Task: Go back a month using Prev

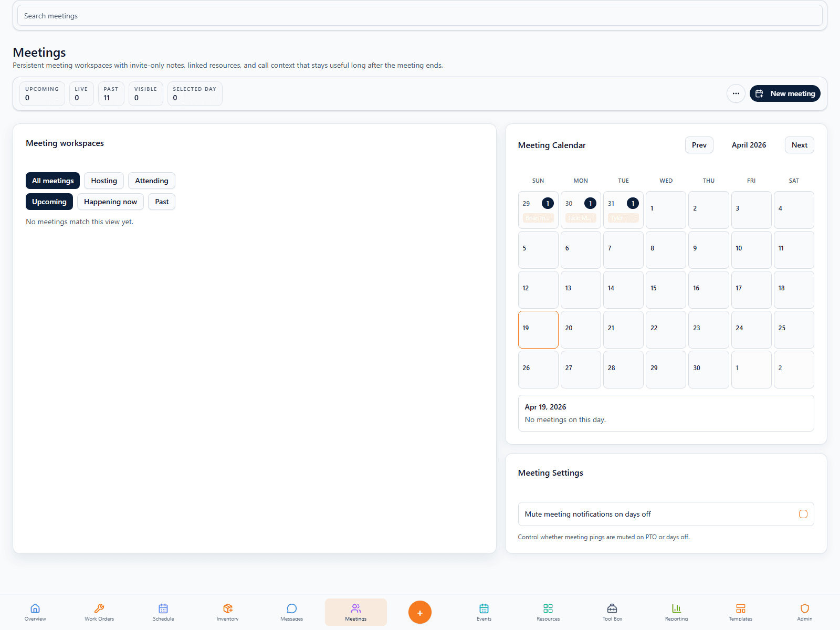Action: 699,145
